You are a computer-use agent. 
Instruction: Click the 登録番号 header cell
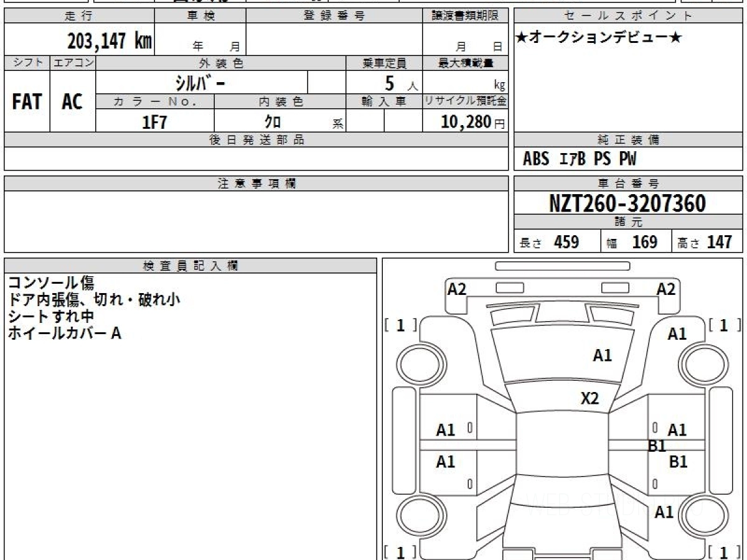coord(334,16)
